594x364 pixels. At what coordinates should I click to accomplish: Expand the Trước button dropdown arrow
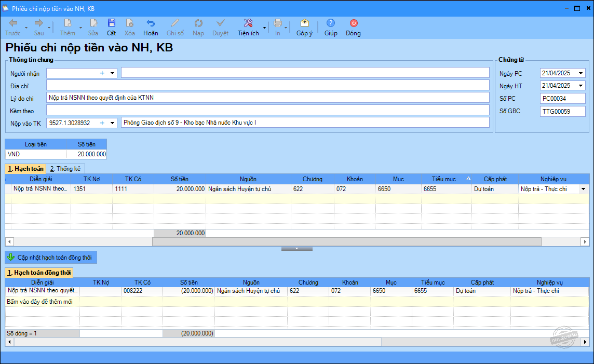point(26,28)
